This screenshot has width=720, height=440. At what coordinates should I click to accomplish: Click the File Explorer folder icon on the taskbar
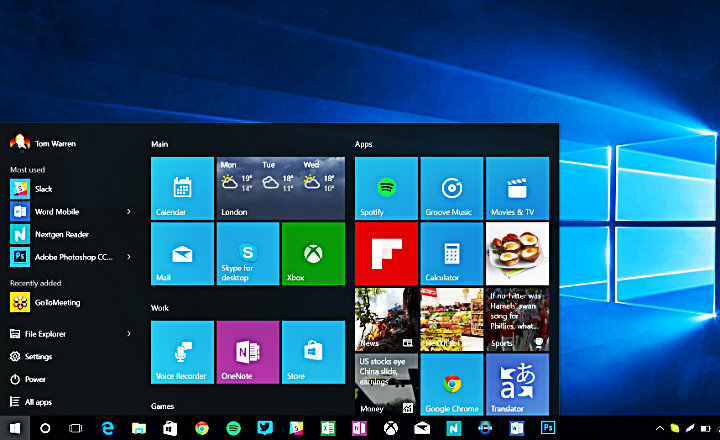point(139,428)
